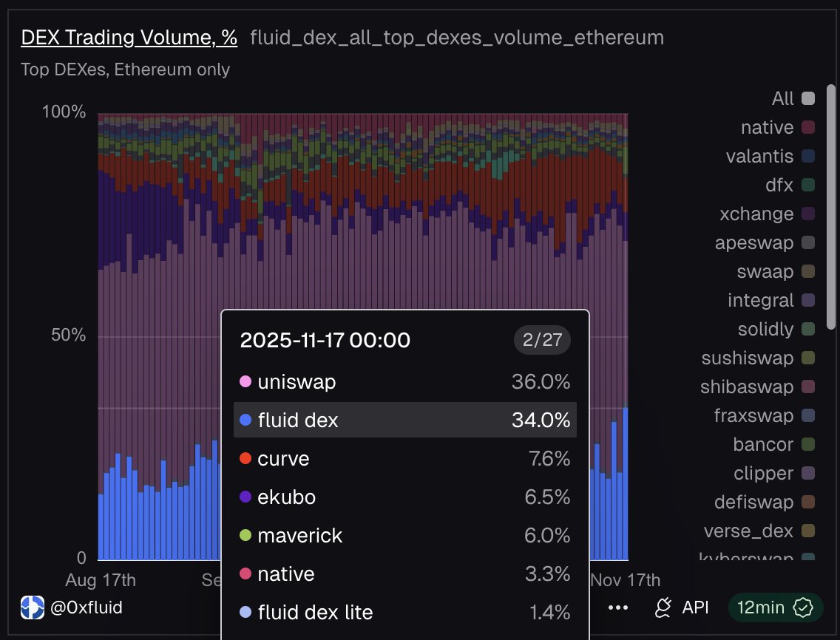Click the API plug icon
The height and width of the screenshot is (640, 840).
tap(663, 607)
